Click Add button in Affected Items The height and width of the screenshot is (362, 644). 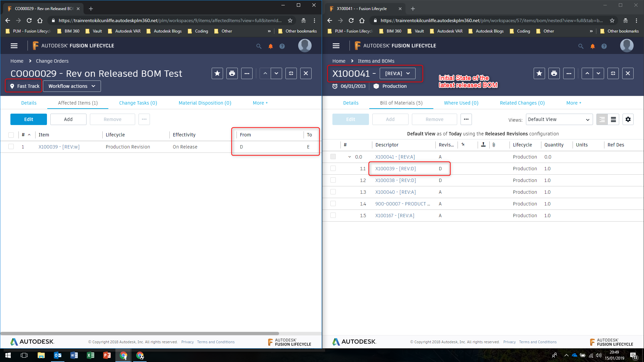coord(68,119)
